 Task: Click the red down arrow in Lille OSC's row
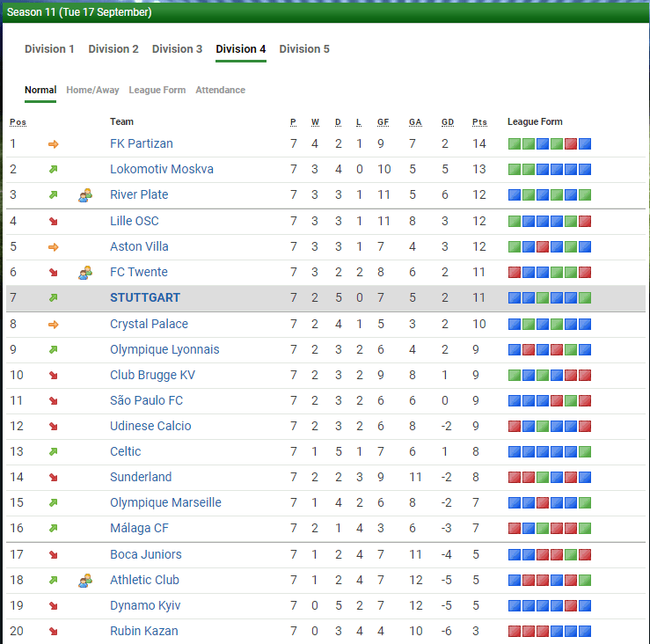pyautogui.click(x=54, y=222)
